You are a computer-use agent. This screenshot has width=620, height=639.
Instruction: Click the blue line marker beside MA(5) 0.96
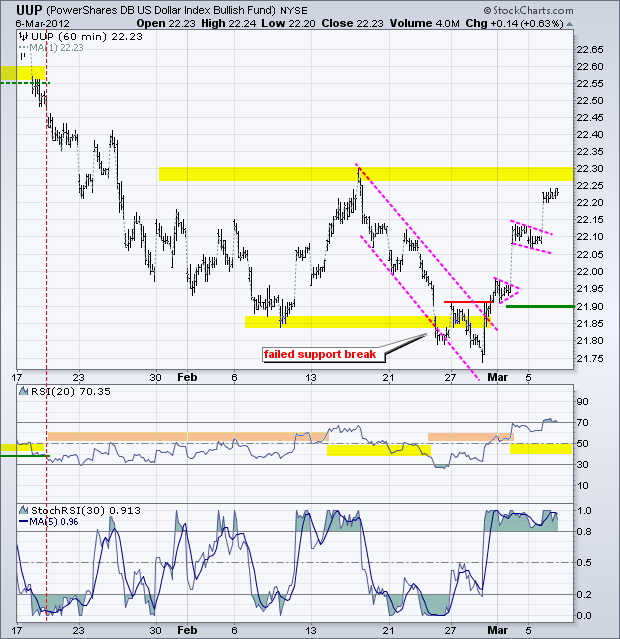tap(24, 522)
